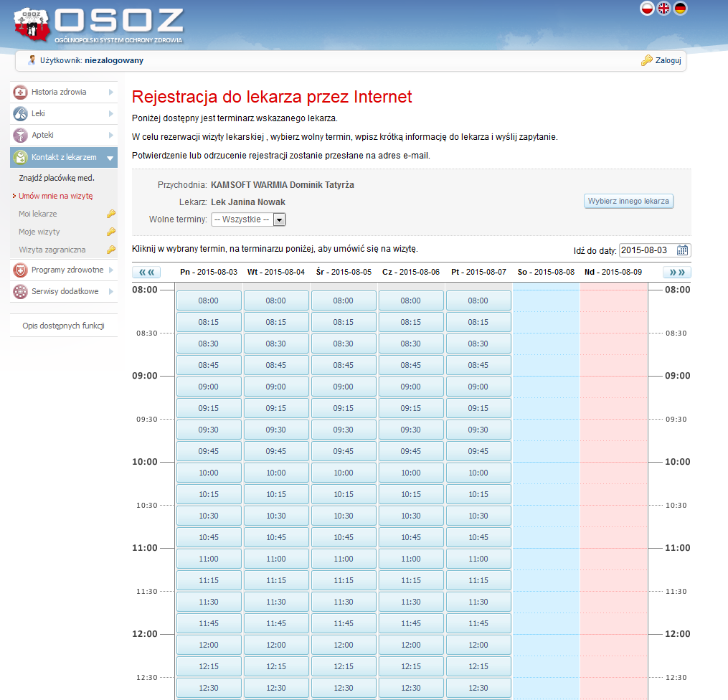The image size is (728, 700).
Task: Go to next week with right arrows
Action: coord(676,273)
